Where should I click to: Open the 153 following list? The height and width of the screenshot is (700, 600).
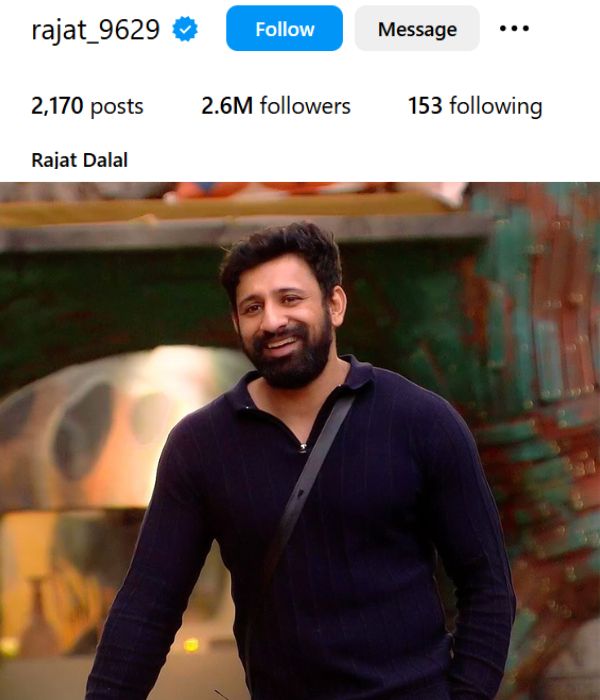coord(475,106)
